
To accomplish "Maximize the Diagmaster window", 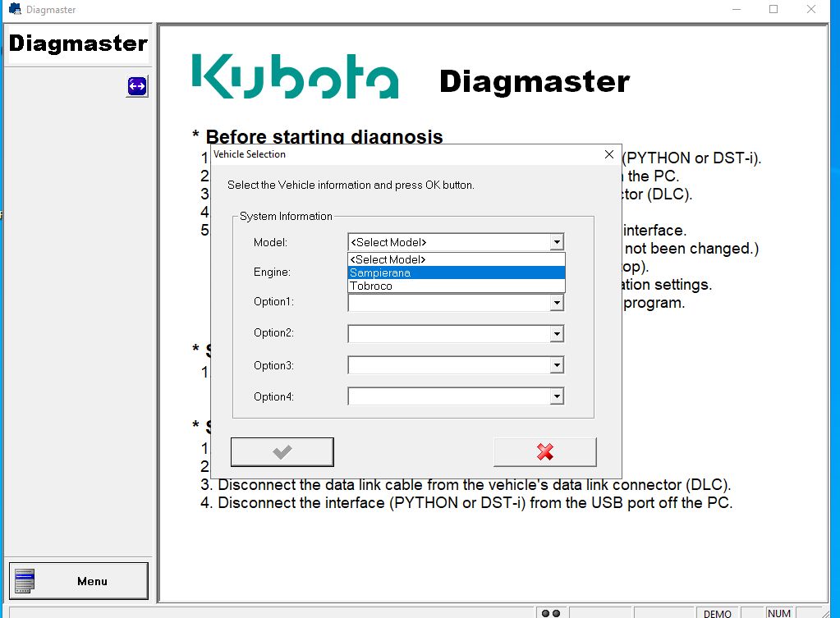I will point(773,9).
